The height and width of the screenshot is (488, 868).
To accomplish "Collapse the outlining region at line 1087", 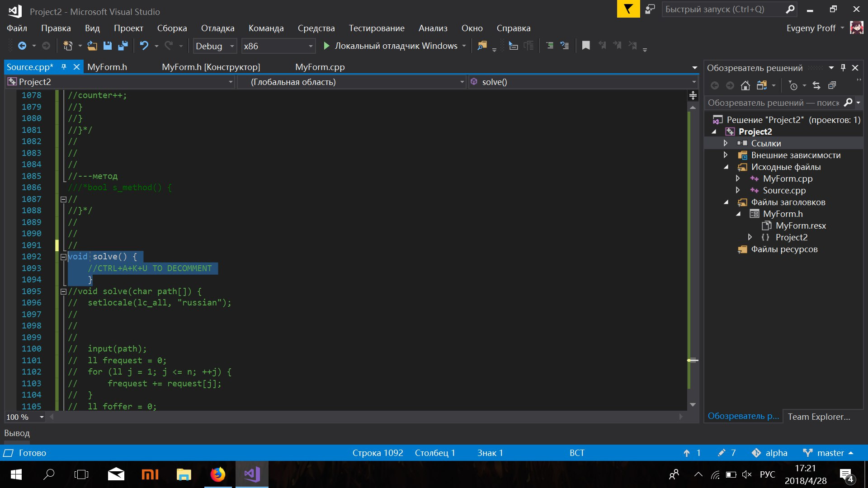I will (63, 199).
